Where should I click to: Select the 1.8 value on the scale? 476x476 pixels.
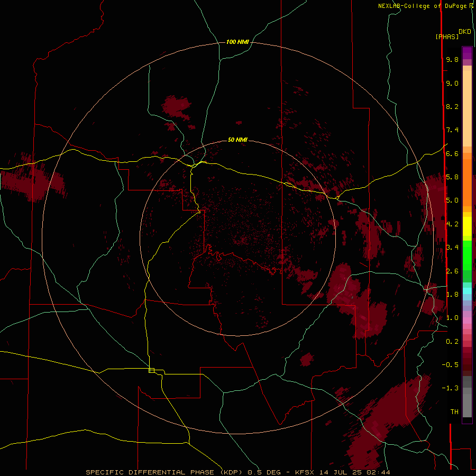pyautogui.click(x=452, y=295)
